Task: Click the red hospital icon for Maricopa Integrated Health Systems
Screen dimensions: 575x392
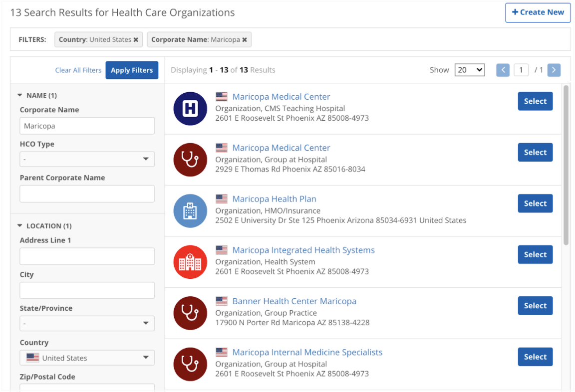Action: pos(190,262)
